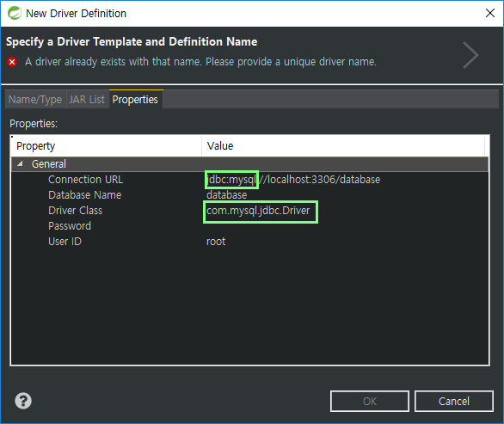The width and height of the screenshot is (504, 424).
Task: Select the Properties tab
Action: point(135,100)
